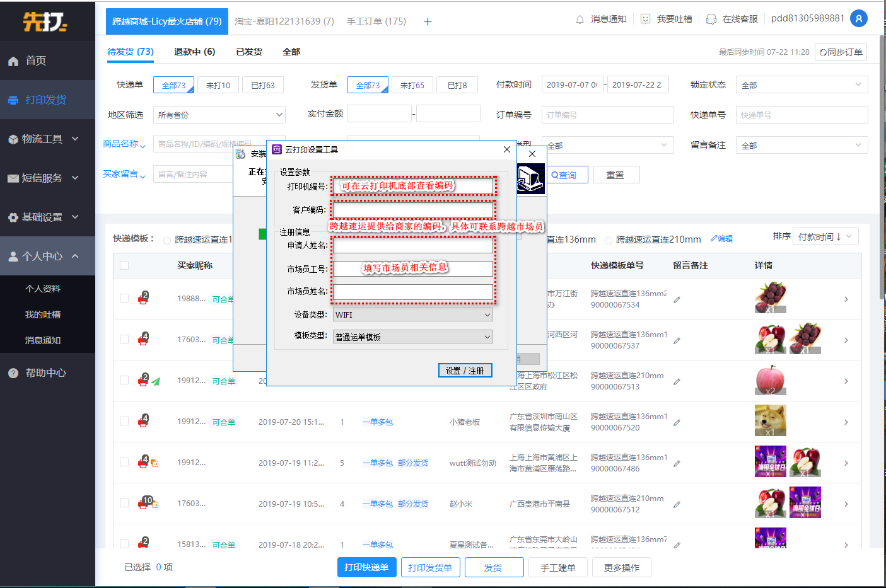The height and width of the screenshot is (588, 886).
Task: Select 跨越速运直连210mm template radio
Action: [609, 240]
